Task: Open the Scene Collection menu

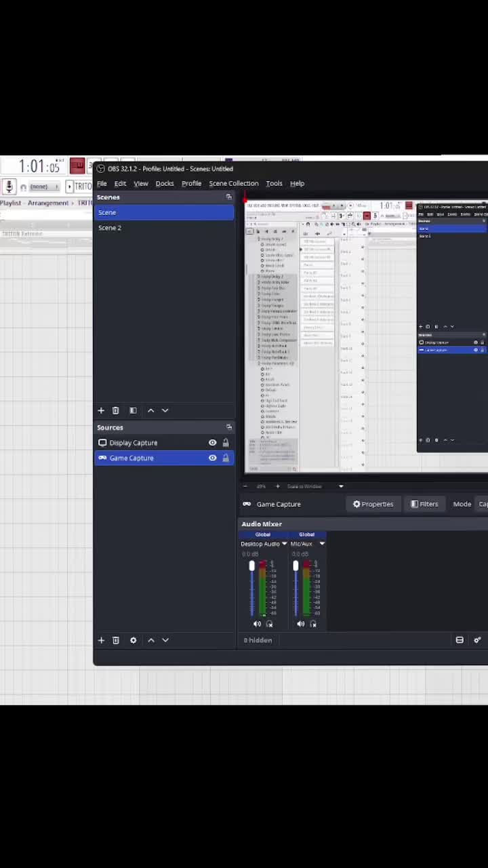Action: (x=233, y=183)
